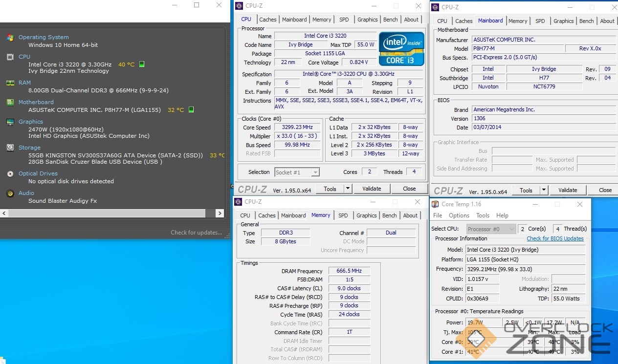The height and width of the screenshot is (364, 618).
Task: Follow the Check for BIOS Updates link
Action: (555, 238)
